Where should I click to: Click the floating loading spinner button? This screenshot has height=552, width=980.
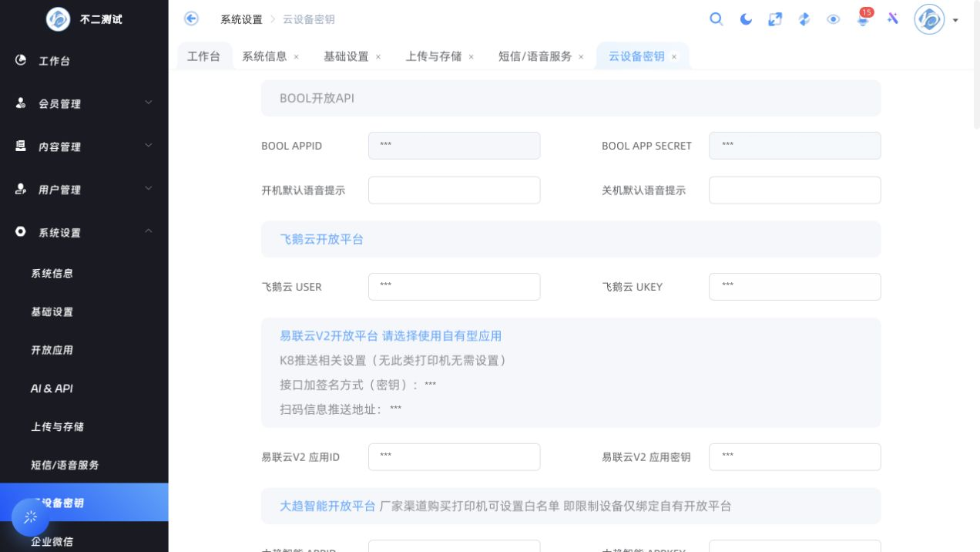tap(31, 517)
